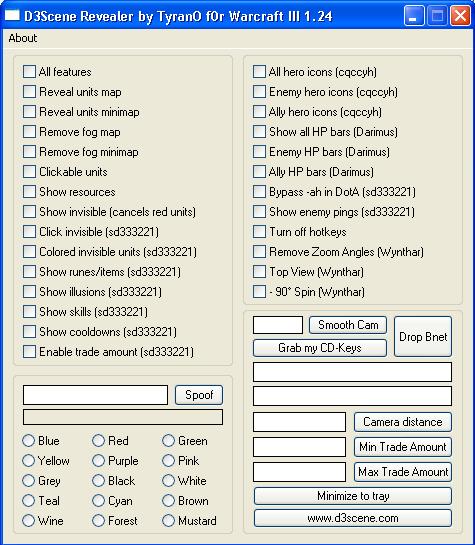
Task: Click the Camera distance button
Action: (403, 422)
